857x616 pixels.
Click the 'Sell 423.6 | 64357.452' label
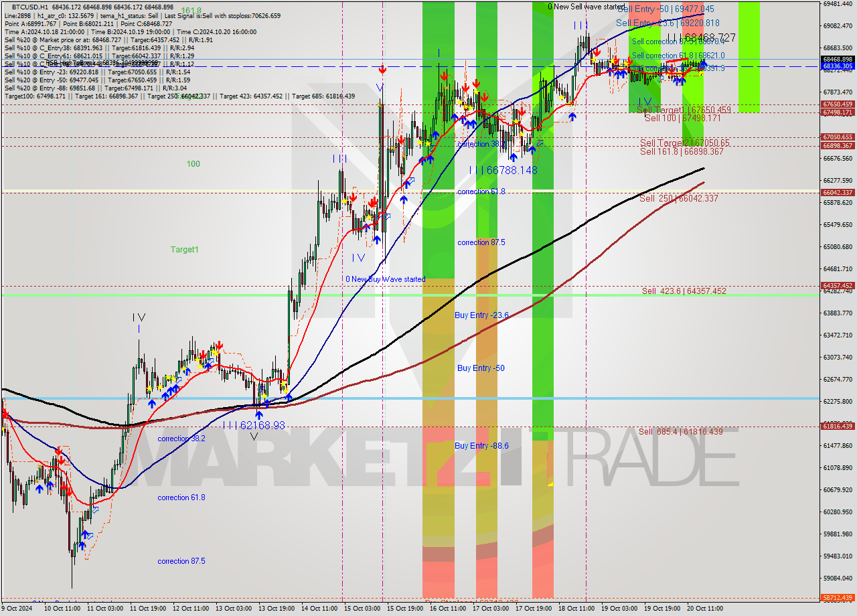point(684,291)
